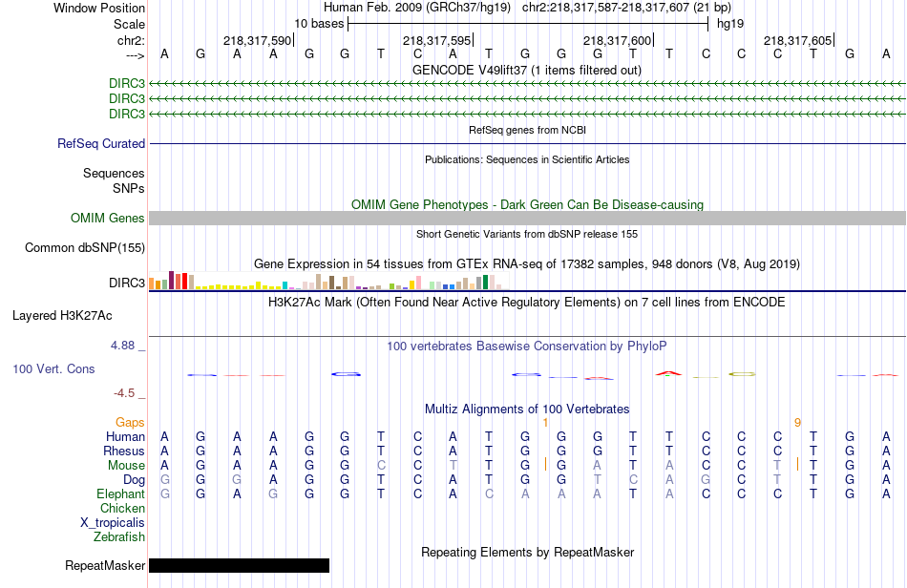Click position marker 218,317,595
Screen dimensions: 907x588
(x=436, y=40)
